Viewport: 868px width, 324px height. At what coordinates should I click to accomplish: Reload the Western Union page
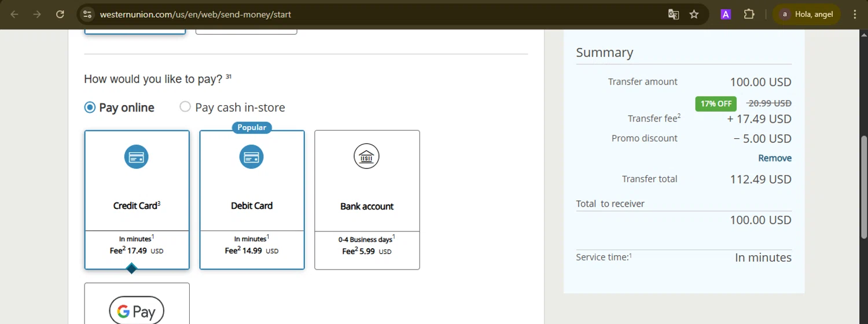pyautogui.click(x=60, y=14)
